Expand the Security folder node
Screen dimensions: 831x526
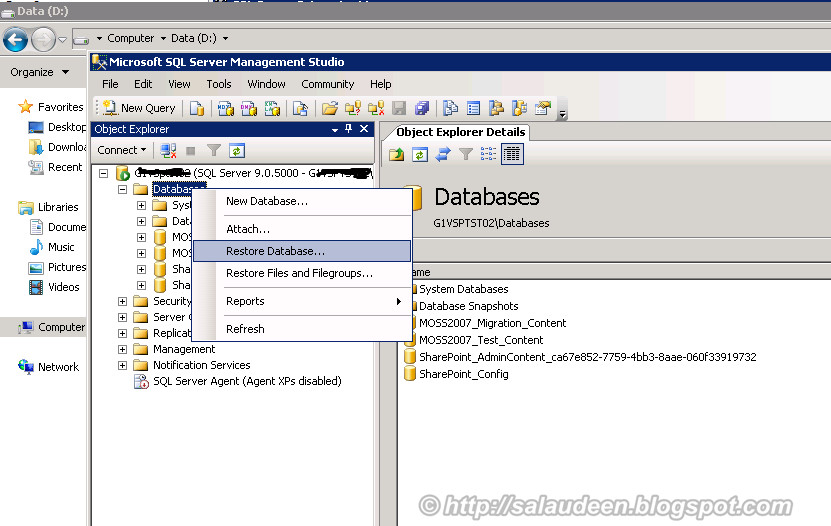[x=122, y=301]
